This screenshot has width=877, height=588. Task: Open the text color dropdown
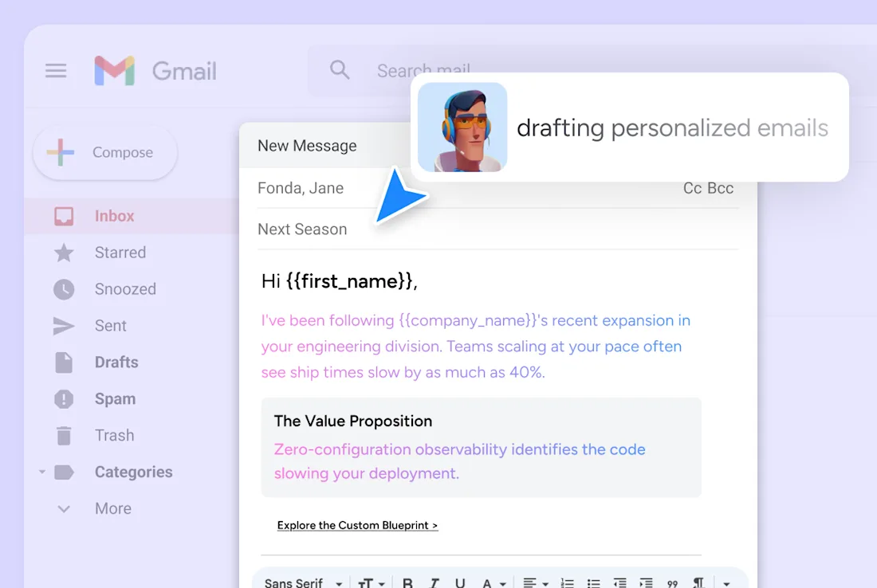(x=494, y=583)
